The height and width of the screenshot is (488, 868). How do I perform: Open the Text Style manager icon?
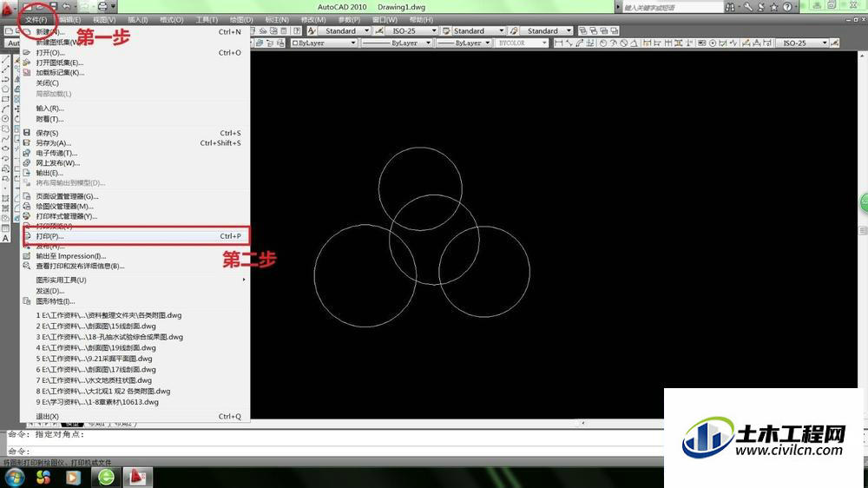[312, 31]
